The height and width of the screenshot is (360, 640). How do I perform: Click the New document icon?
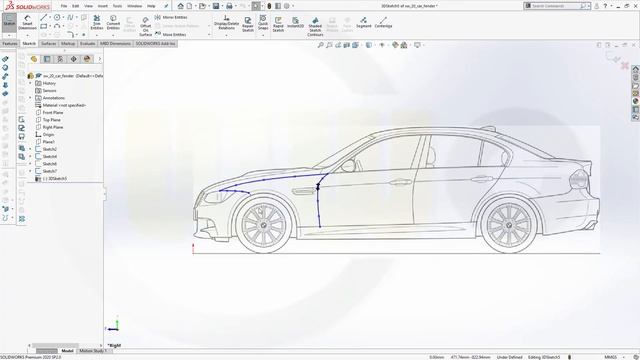click(189, 6)
